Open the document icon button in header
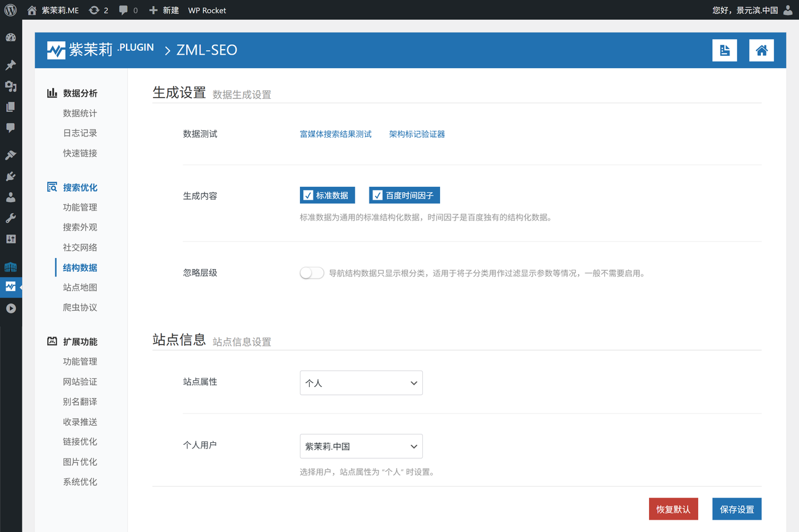Screen dimensions: 799x532 725,50
